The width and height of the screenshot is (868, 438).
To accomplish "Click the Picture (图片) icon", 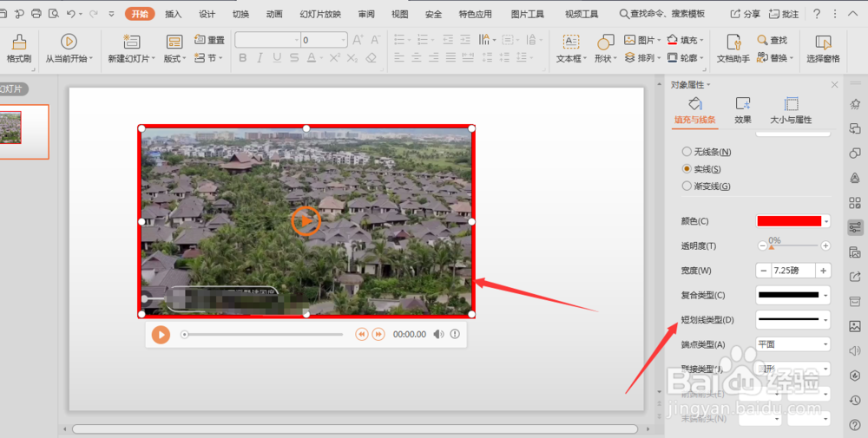I will [x=630, y=40].
